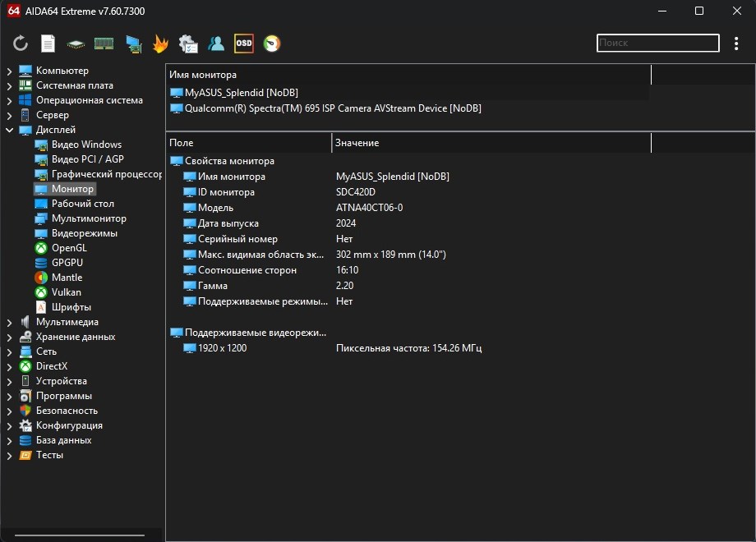Launch the flame stability test icon

pos(160,44)
